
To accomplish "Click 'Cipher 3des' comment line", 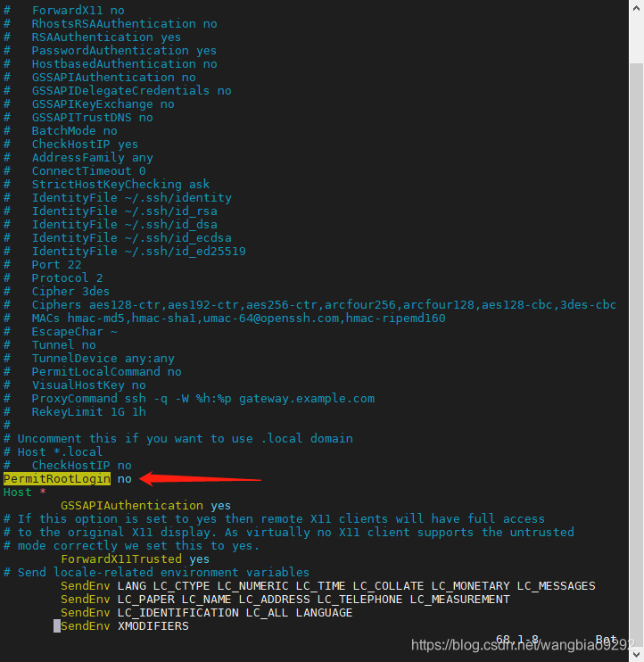I will 56,292.
